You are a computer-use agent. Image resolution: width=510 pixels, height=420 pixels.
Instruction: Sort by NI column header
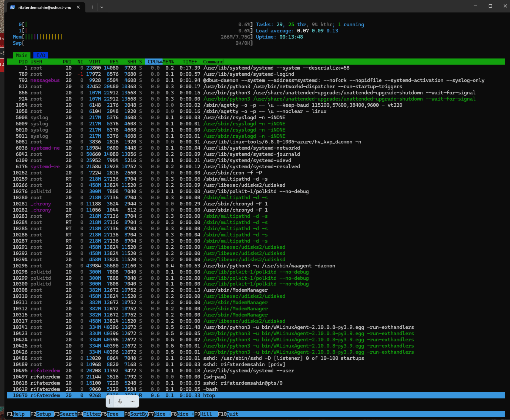80,62
